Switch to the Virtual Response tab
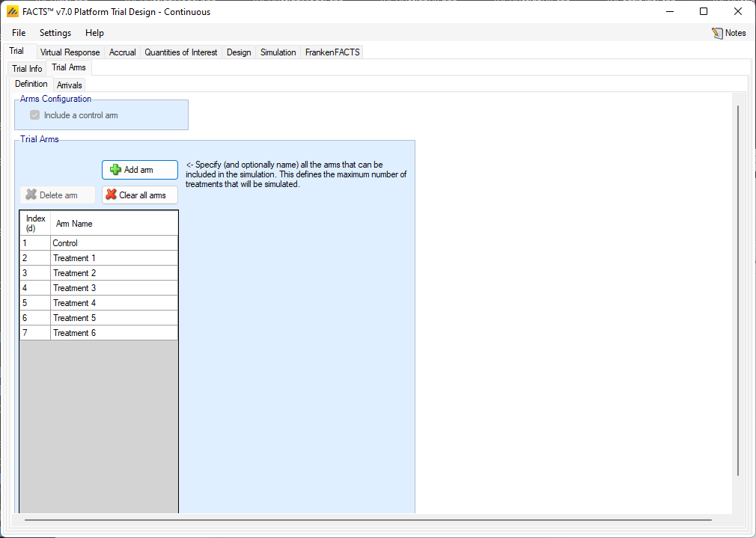 70,52
